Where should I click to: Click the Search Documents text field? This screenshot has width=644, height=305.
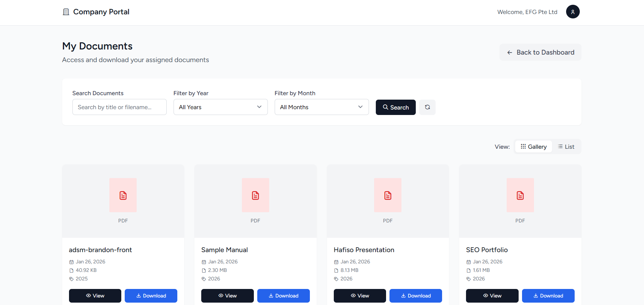pyautogui.click(x=119, y=107)
